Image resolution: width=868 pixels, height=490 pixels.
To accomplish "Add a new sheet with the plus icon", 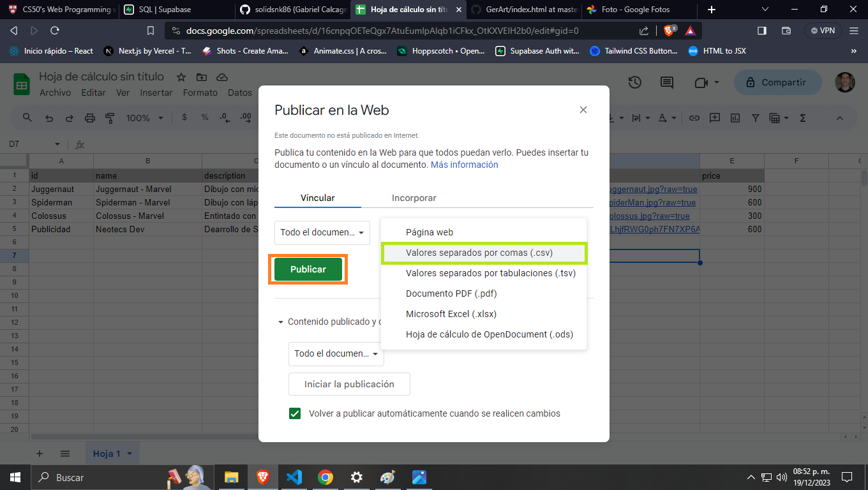I will click(x=40, y=454).
